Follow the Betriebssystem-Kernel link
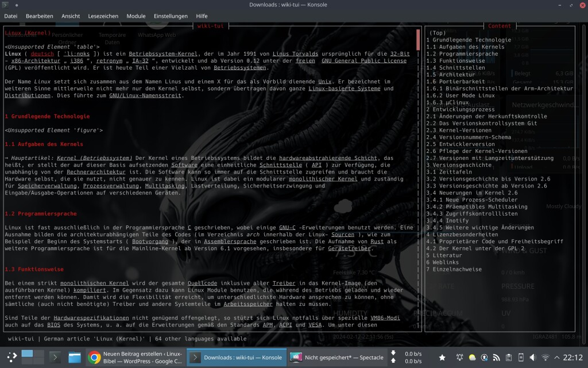This screenshot has height=368, width=588. pos(163,53)
